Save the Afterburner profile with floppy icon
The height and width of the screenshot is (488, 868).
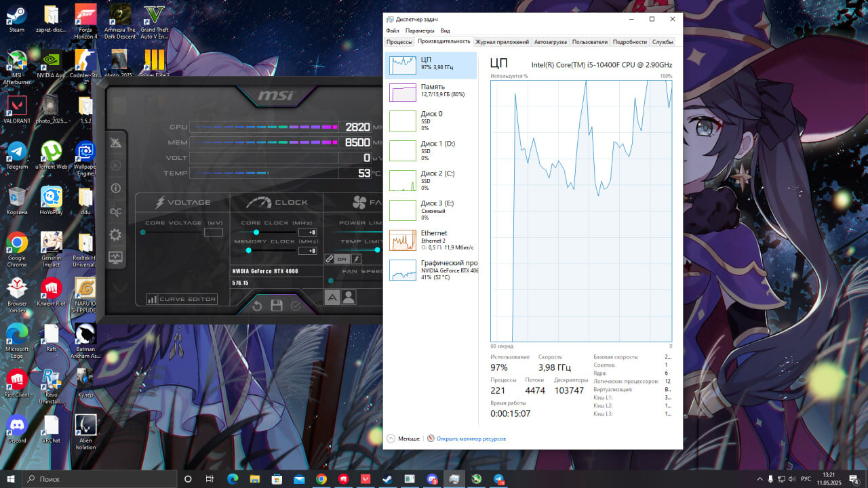pyautogui.click(x=277, y=306)
